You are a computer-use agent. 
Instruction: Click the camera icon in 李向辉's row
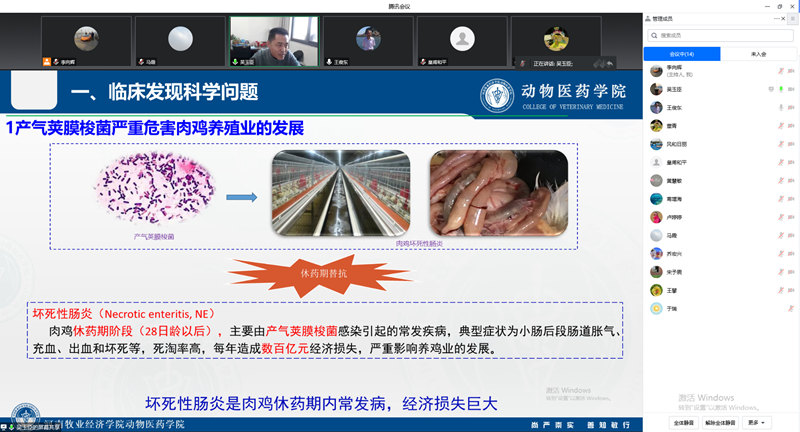pyautogui.click(x=791, y=70)
